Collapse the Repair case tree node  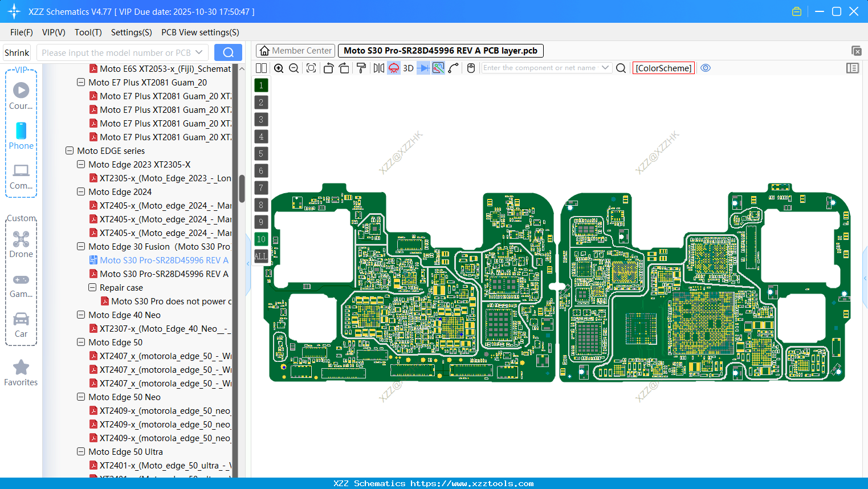(92, 287)
